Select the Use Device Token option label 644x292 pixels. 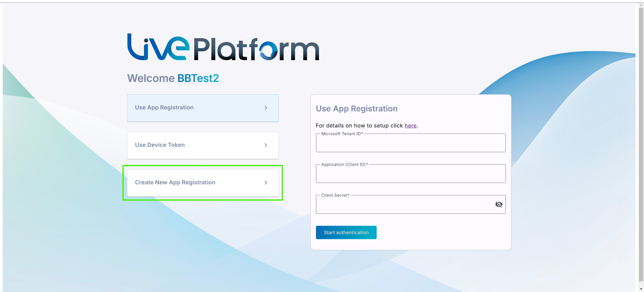160,145
